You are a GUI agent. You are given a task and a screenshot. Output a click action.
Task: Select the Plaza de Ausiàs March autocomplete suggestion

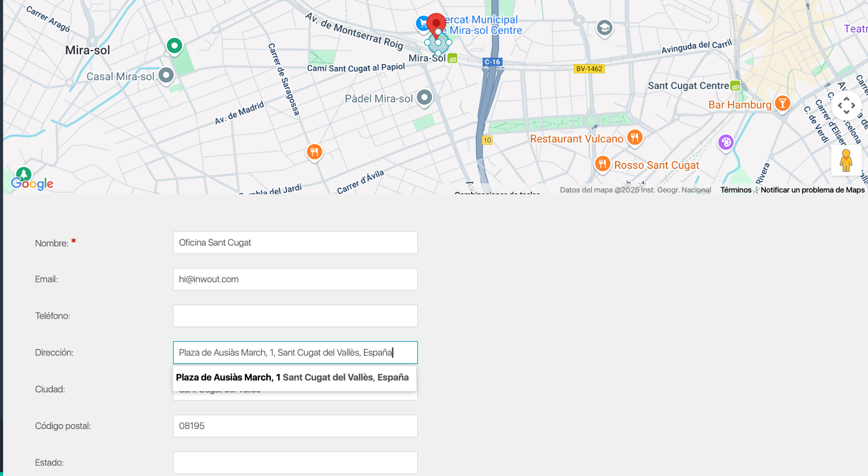pos(294,378)
